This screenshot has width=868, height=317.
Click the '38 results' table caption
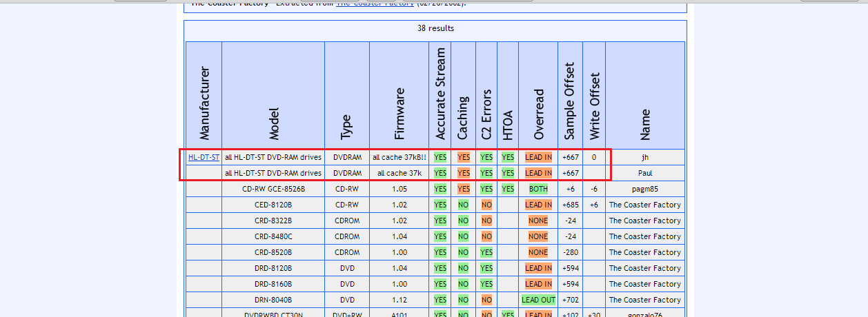click(435, 28)
